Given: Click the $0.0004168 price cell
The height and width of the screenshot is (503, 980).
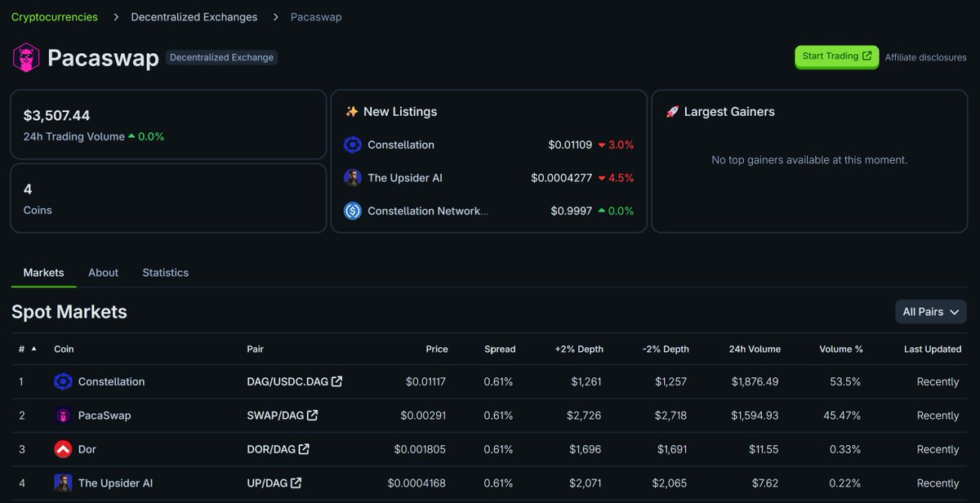Looking at the screenshot, I should pos(416,483).
